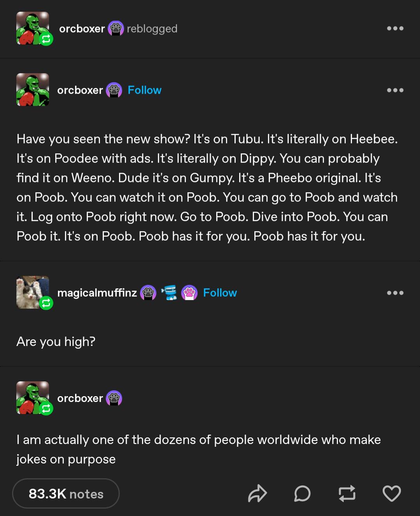Click the orc boxer avatar in the reblog header

click(33, 28)
